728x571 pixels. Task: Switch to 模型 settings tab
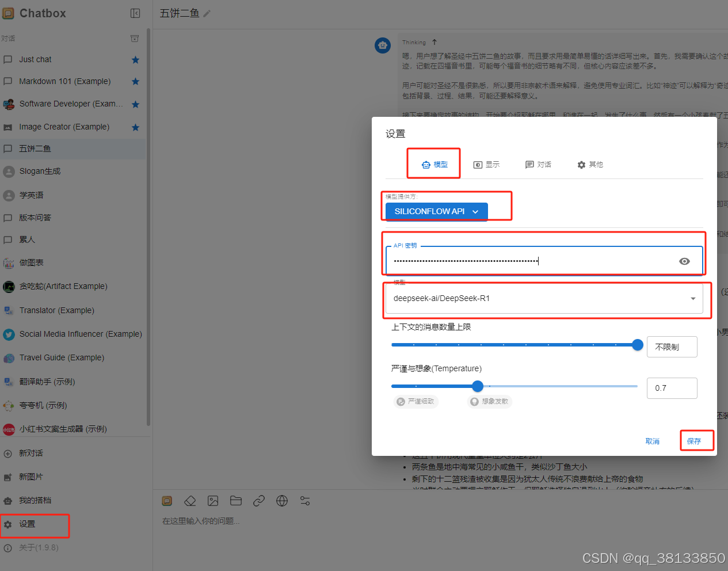click(x=434, y=165)
